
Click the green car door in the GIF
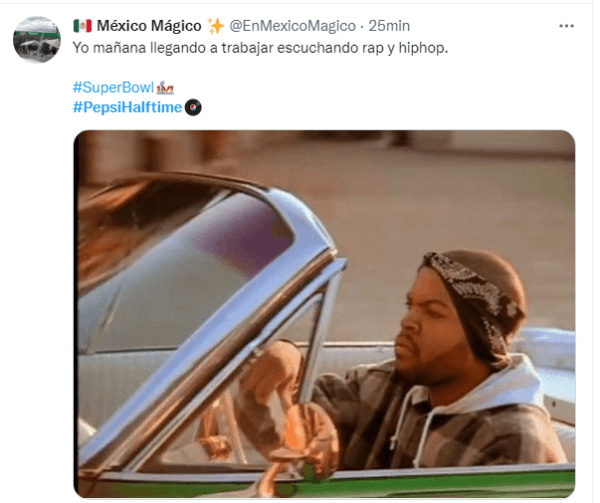pos(421,484)
